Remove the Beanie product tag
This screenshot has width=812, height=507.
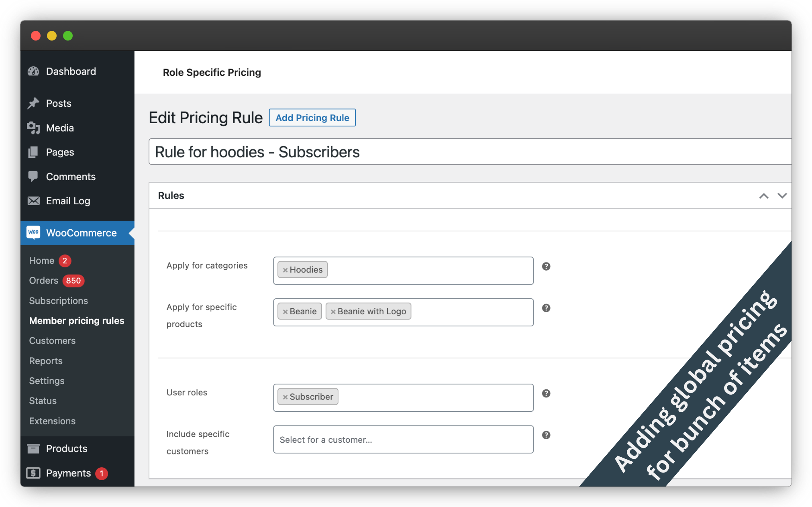coord(285,312)
